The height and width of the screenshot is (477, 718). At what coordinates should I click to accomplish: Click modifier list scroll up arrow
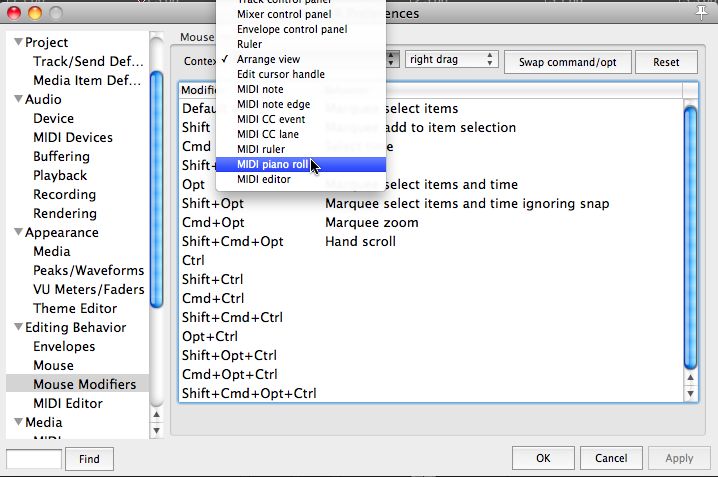coord(690,378)
